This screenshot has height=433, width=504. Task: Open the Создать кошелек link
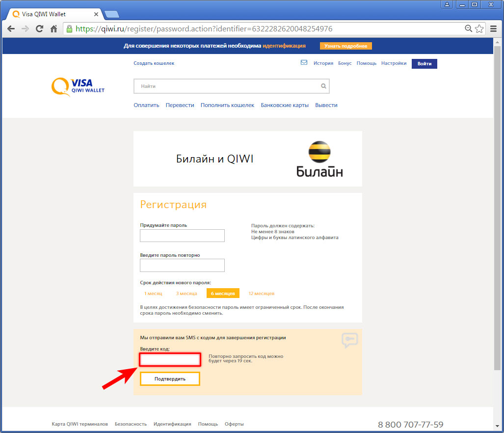click(154, 63)
